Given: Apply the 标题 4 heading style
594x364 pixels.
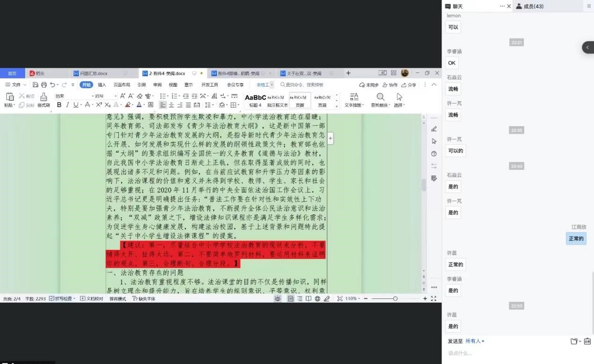Looking at the screenshot, I should (256, 100).
